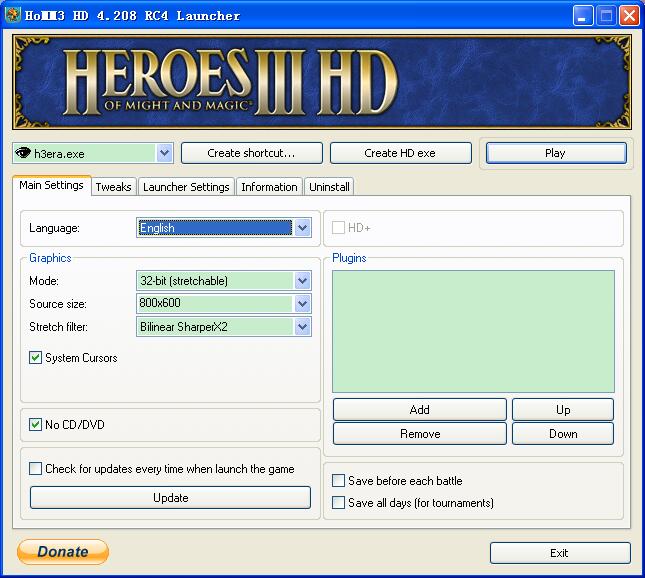
Task: Click inside the Plugins list box
Action: click(473, 331)
